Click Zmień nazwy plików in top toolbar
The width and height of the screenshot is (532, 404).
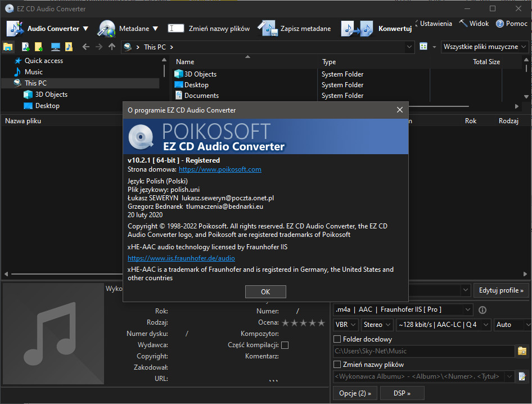coord(219,29)
